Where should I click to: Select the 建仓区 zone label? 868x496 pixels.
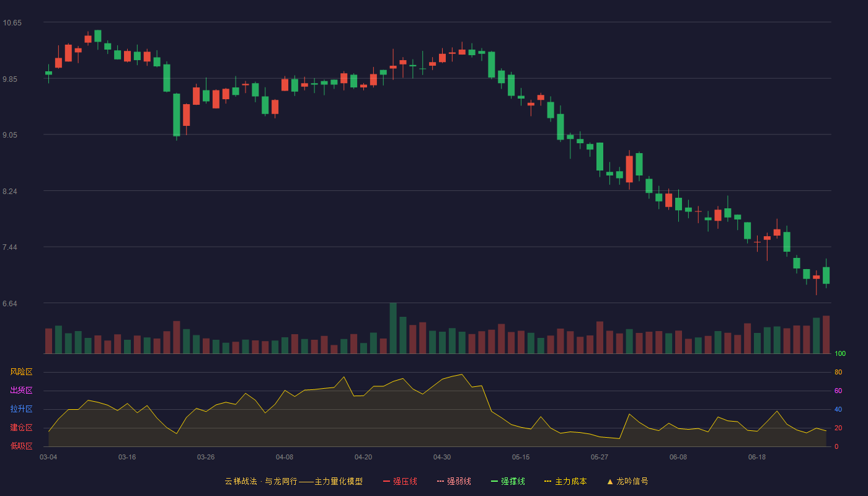21,428
